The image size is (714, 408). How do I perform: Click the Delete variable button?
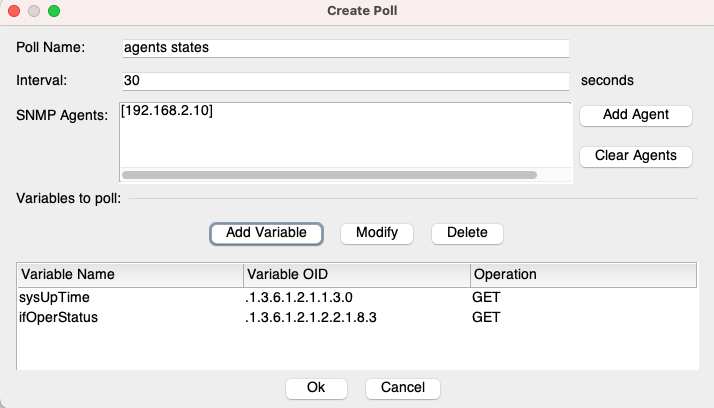pos(467,233)
